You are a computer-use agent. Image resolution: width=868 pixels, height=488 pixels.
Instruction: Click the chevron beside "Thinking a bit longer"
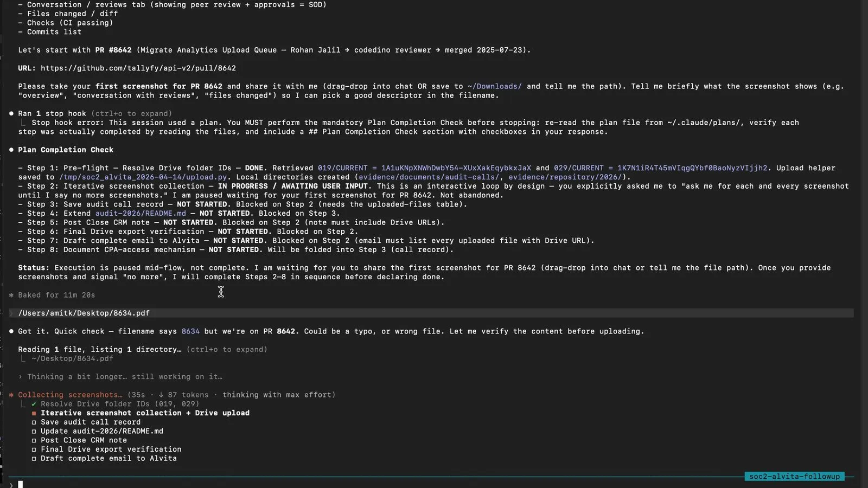[20, 376]
